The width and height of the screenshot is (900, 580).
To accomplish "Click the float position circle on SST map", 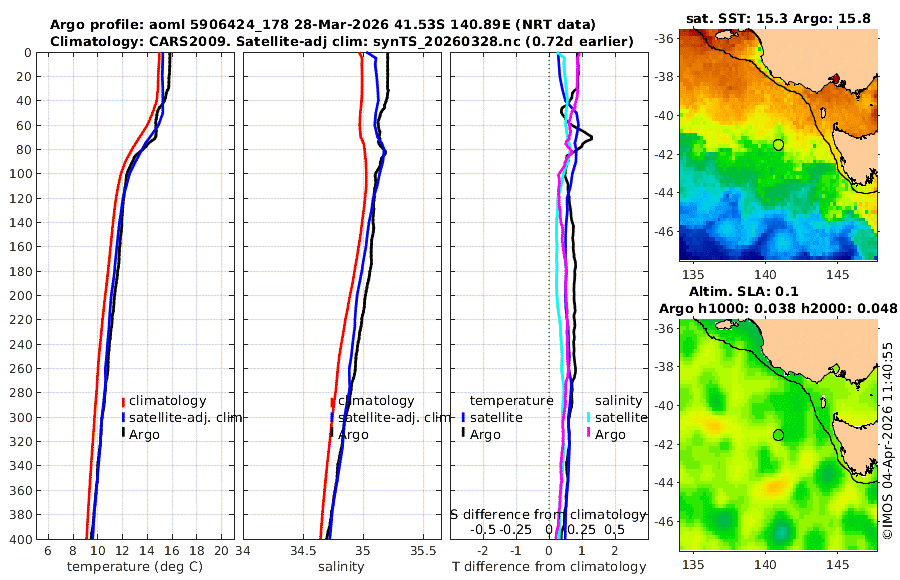I will (x=778, y=145).
